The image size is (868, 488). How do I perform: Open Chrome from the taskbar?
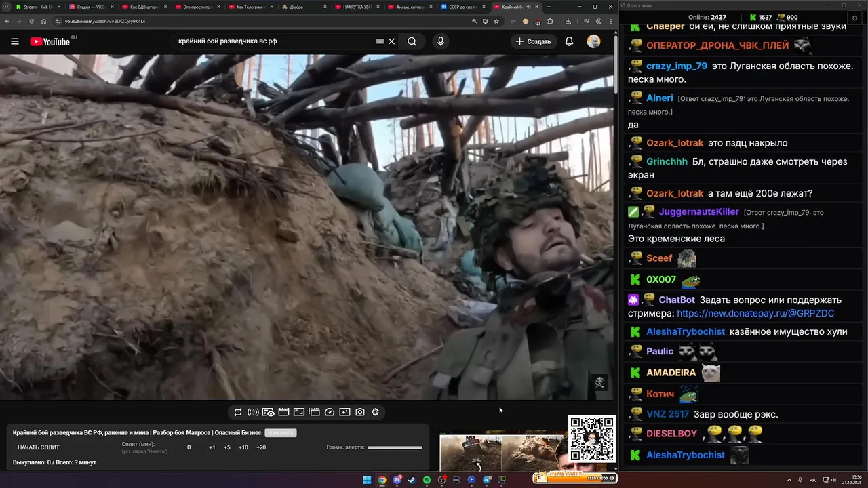tap(382, 480)
